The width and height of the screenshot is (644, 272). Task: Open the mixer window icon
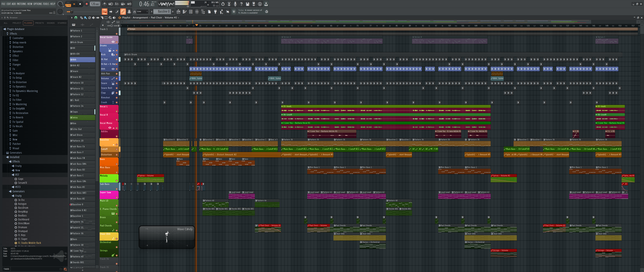pyautogui.click(x=197, y=11)
